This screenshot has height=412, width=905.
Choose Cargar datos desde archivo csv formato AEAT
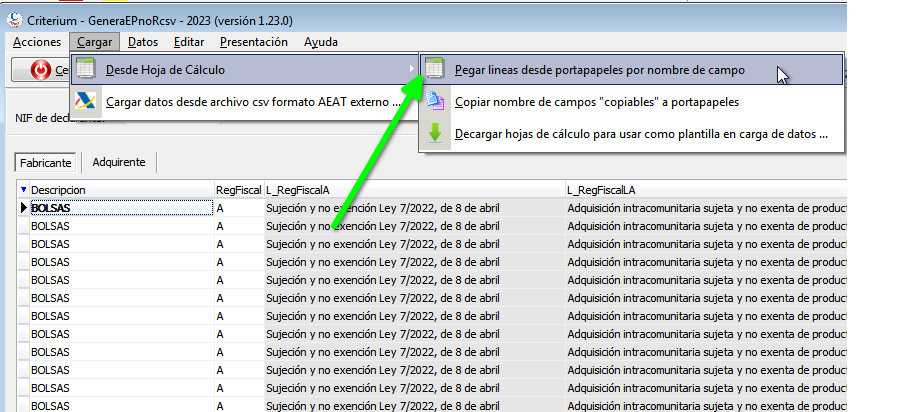click(245, 102)
